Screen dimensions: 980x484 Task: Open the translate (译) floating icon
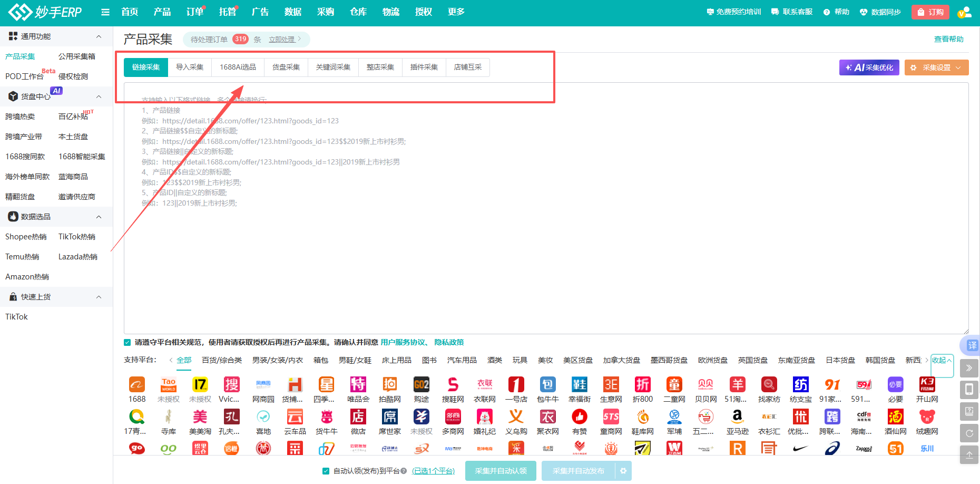[x=972, y=345]
